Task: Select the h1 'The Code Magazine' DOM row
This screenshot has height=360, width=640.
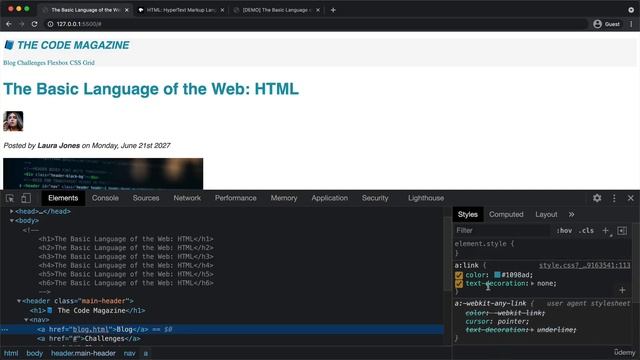Action: tap(222, 311)
